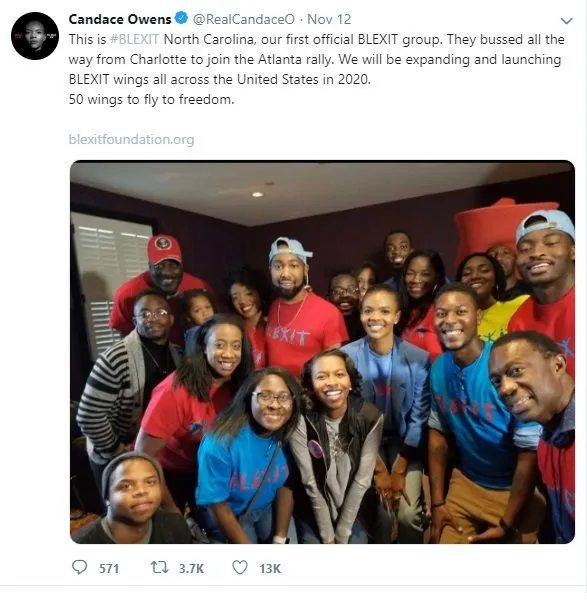Click the 571 replies count
This screenshot has height=605, width=587.
[109, 568]
